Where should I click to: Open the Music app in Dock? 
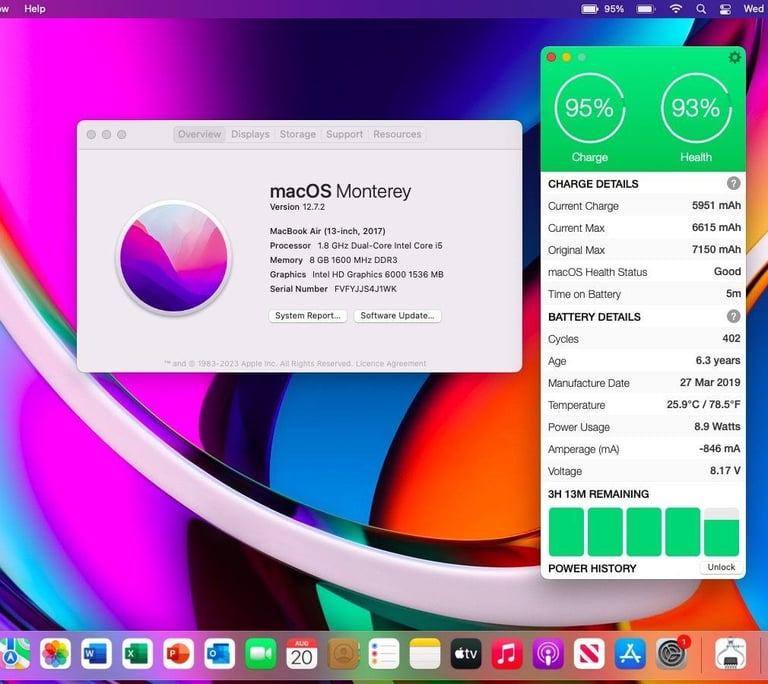507,654
